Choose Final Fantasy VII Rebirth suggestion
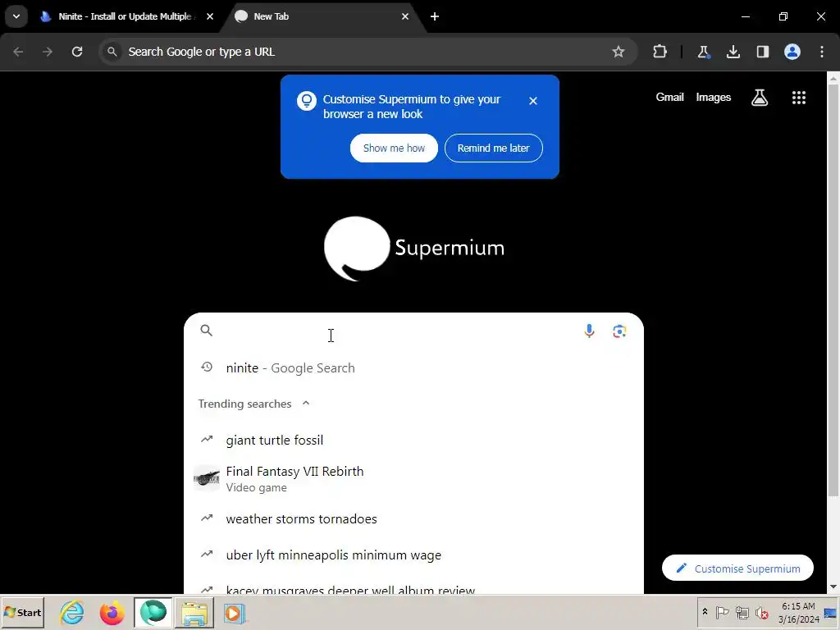This screenshot has width=840, height=630. click(x=413, y=478)
